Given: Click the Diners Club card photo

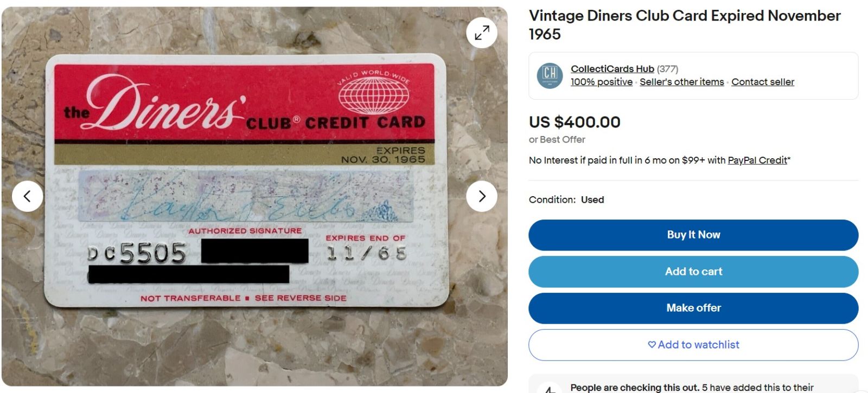Looking at the screenshot, I should tap(246, 181).
